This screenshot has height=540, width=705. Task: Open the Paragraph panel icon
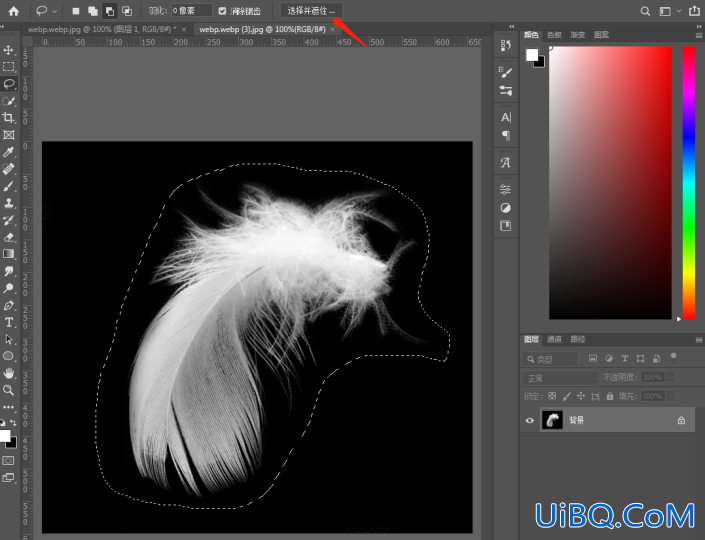[x=505, y=135]
